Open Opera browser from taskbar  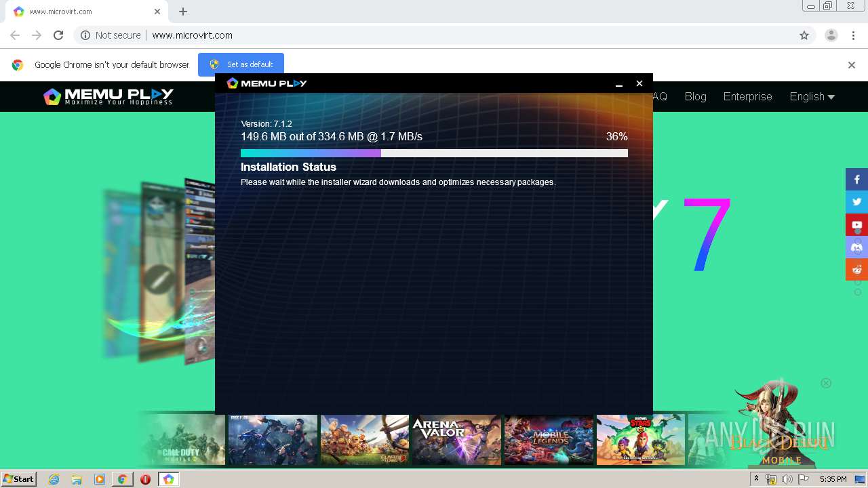click(x=145, y=479)
